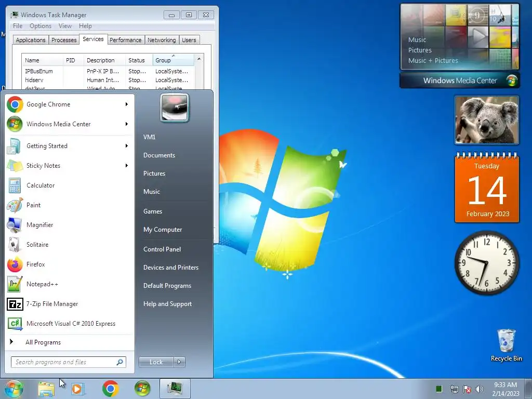The width and height of the screenshot is (532, 399).
Task: Start the Solitaire game icon
Action: (15, 244)
